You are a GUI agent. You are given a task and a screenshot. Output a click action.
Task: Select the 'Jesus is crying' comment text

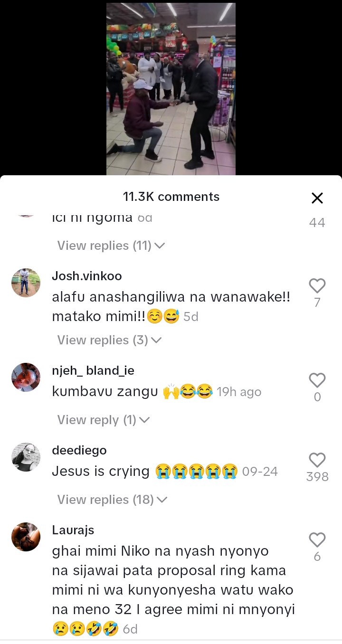[101, 471]
